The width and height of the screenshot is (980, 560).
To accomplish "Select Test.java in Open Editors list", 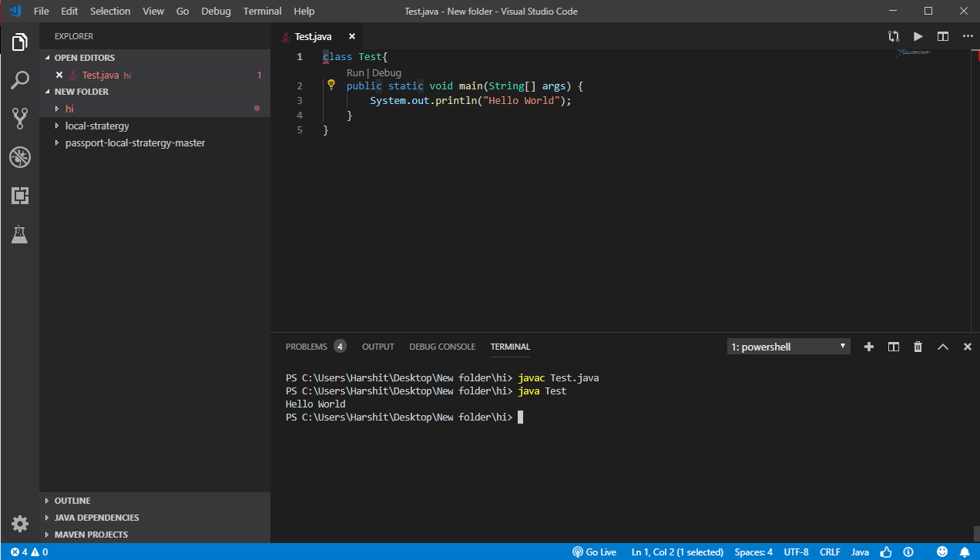I will click(x=155, y=75).
